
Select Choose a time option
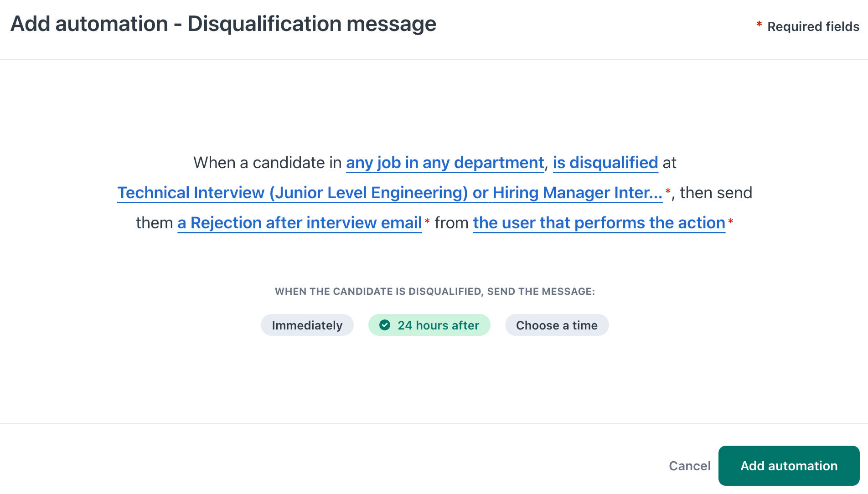click(x=557, y=325)
